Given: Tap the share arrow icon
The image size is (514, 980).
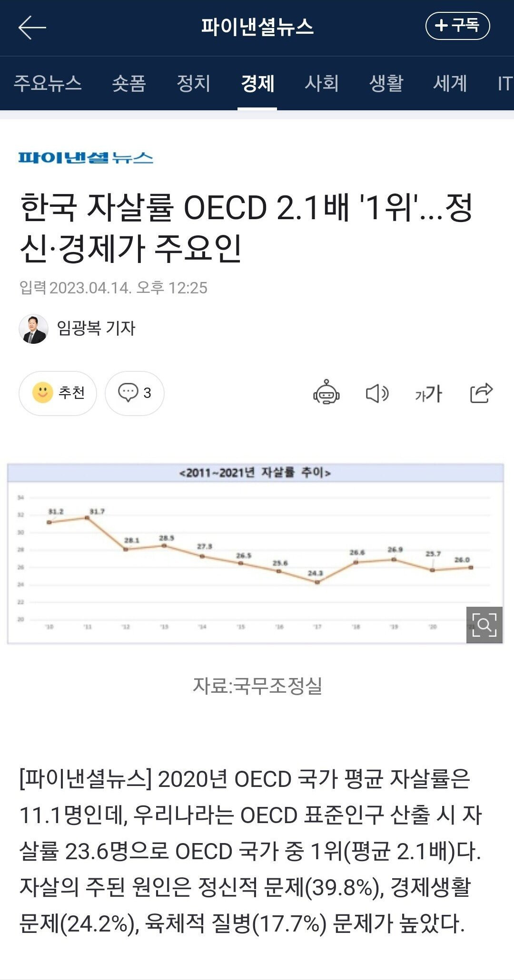Looking at the screenshot, I should 481,393.
